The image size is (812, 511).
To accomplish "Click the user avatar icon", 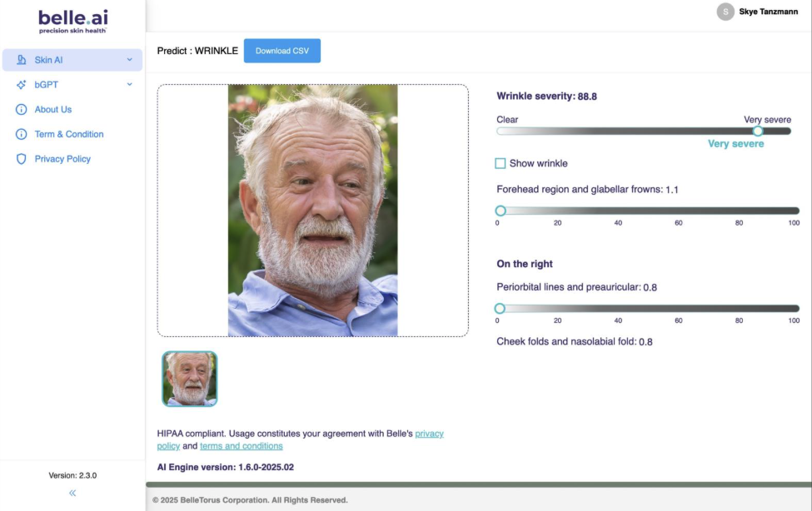I will pyautogui.click(x=725, y=12).
